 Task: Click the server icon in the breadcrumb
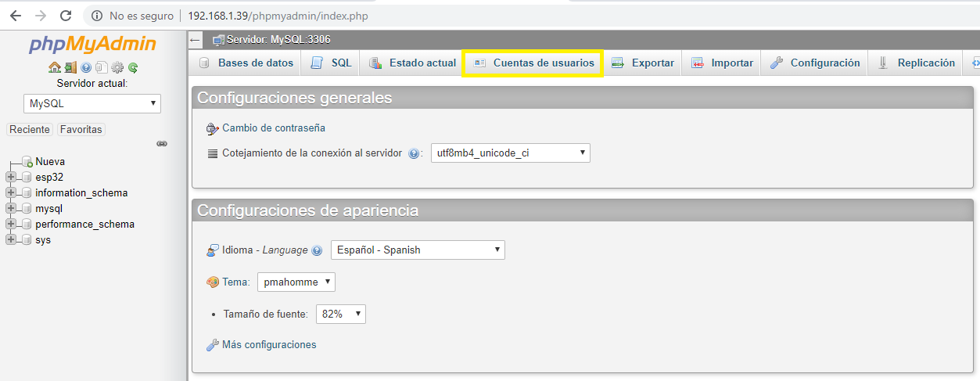click(x=219, y=40)
